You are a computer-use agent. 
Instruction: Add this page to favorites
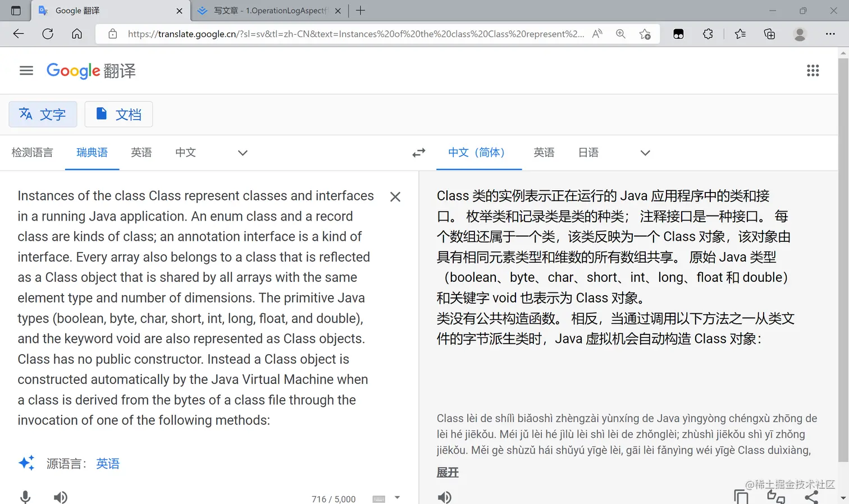tap(645, 34)
